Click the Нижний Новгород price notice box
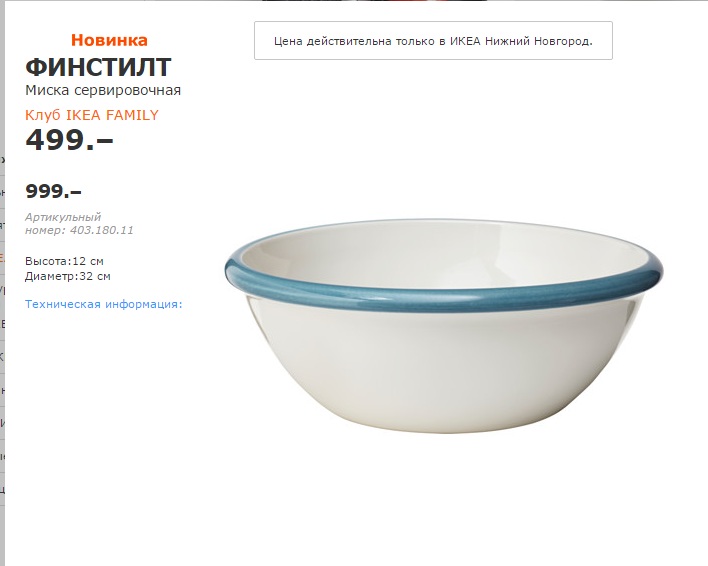The width and height of the screenshot is (708, 566). point(433,41)
